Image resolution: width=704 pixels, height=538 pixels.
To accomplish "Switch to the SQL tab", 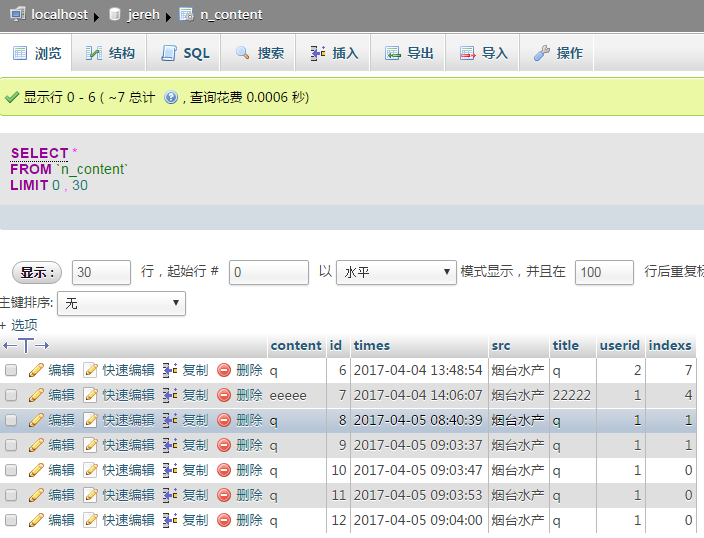I will pyautogui.click(x=185, y=53).
